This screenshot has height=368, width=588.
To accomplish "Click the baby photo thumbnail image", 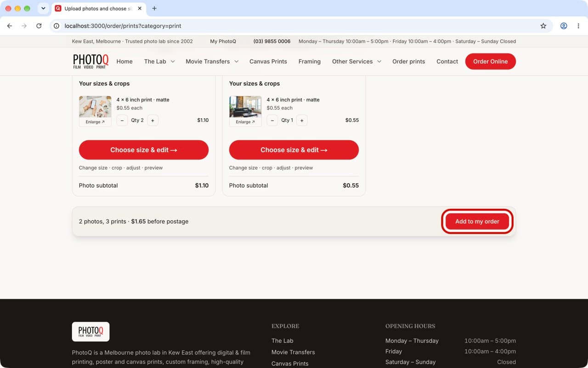I will click(x=95, y=107).
